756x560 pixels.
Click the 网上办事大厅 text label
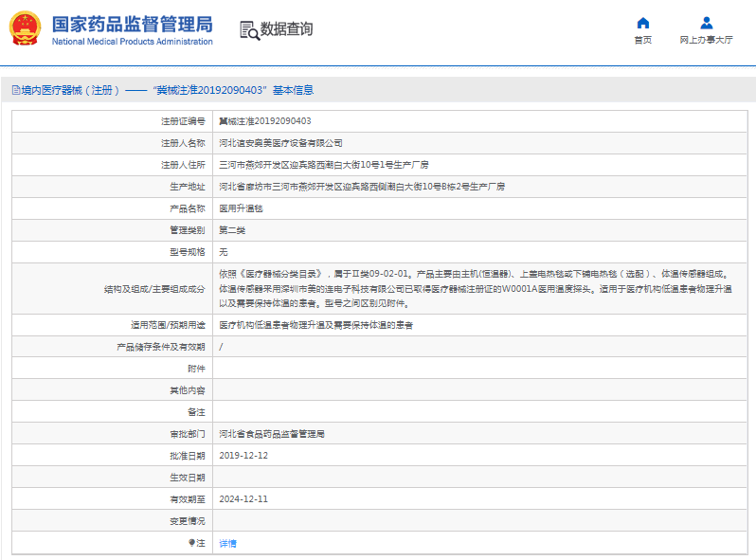pyautogui.click(x=706, y=41)
